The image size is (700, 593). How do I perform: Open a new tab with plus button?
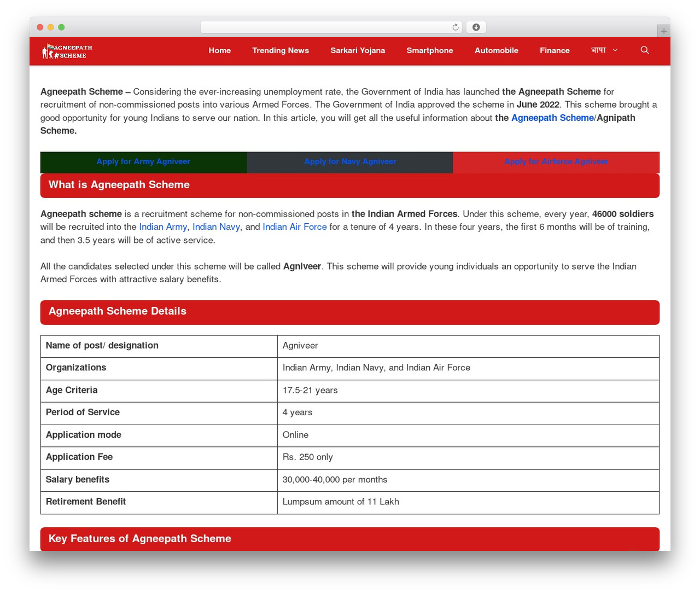[663, 31]
